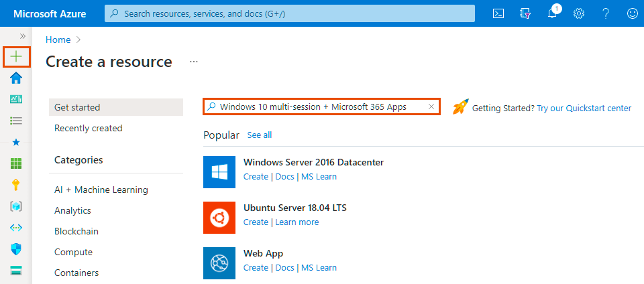
Task: Select Recently created in the left menu
Action: click(89, 129)
